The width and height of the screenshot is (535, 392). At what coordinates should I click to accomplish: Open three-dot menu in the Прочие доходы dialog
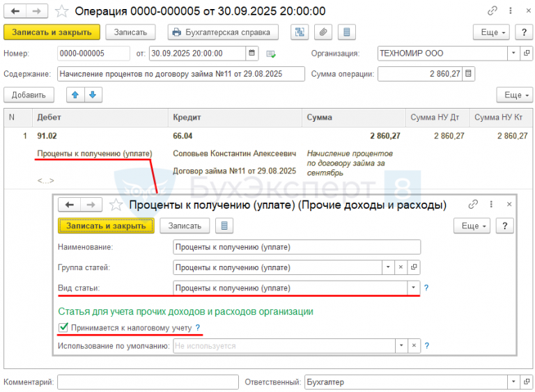coord(491,205)
